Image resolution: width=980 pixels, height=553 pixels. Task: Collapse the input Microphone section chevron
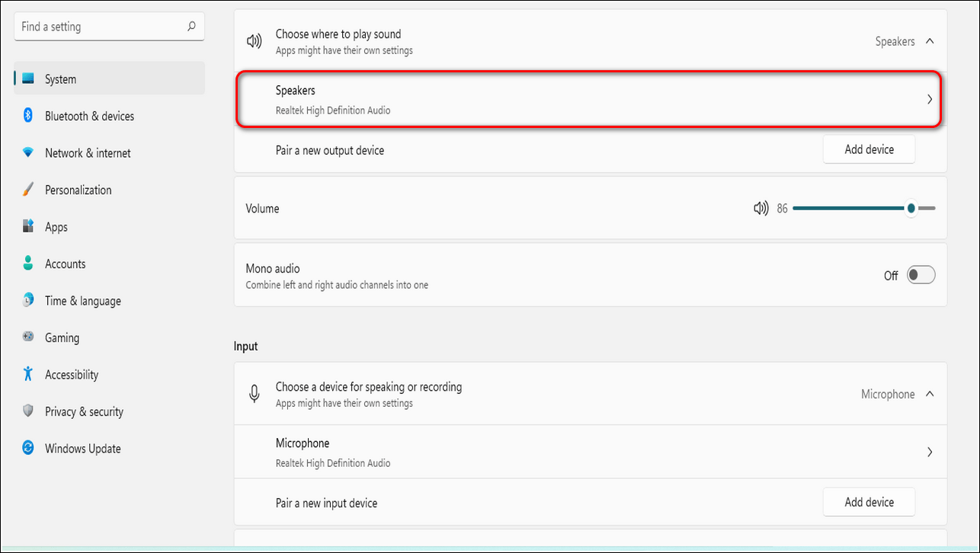930,394
